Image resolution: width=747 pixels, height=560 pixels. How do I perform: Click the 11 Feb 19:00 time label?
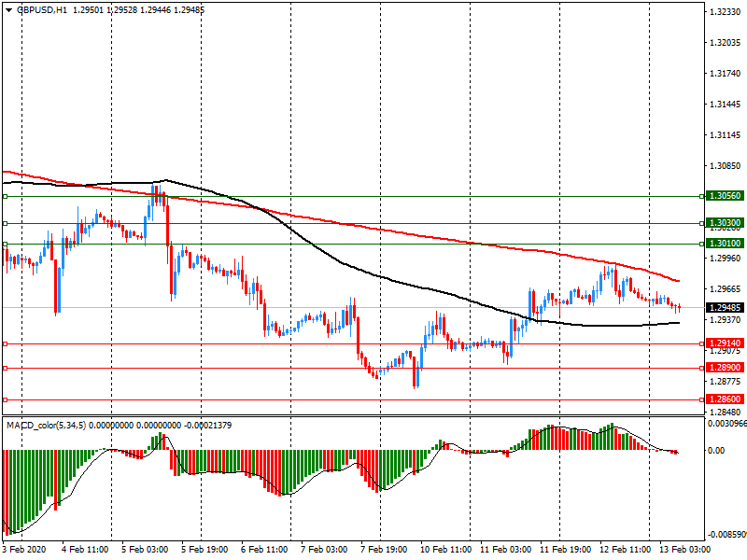tap(566, 550)
